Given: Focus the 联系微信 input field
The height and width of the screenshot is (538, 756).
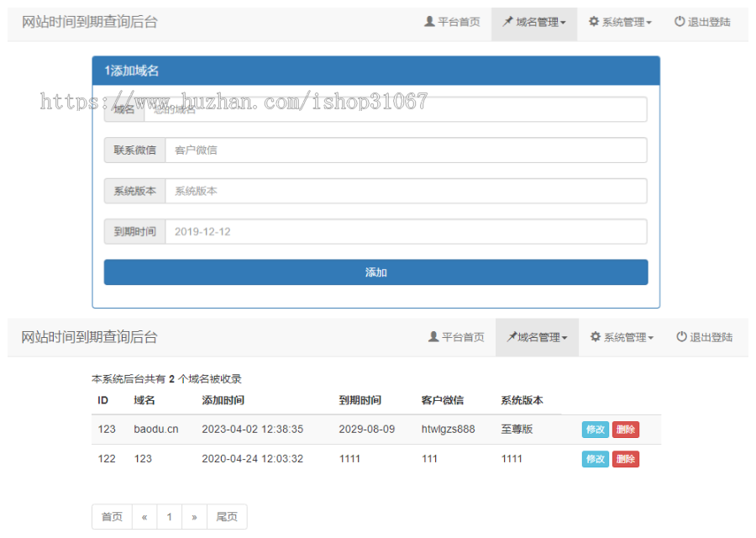Looking at the screenshot, I should click(406, 150).
